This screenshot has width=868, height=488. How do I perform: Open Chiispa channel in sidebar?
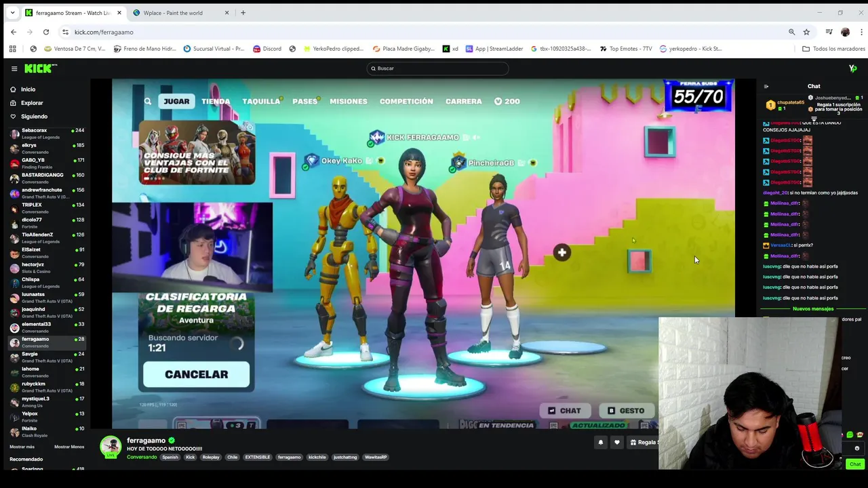(46, 282)
